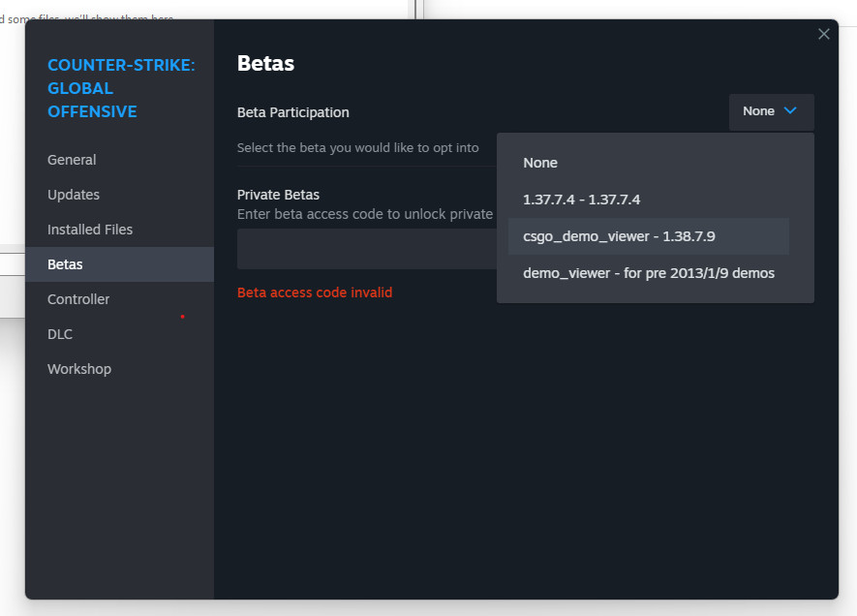Screen dimensions: 857x616
Task: Go to the Installed Files section
Action: click(90, 230)
